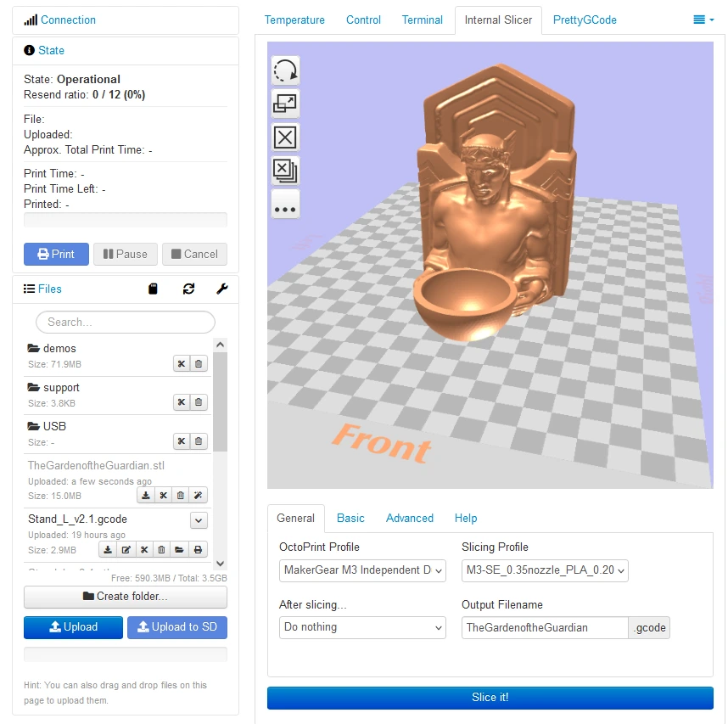Click the file list scrollbar up arrow
728x724 pixels.
click(x=221, y=345)
